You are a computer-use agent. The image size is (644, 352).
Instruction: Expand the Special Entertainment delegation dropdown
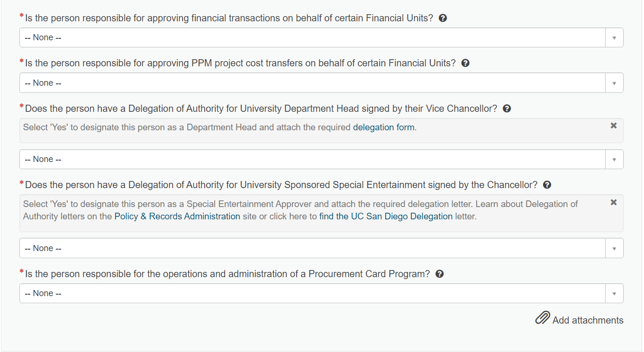tap(321, 248)
